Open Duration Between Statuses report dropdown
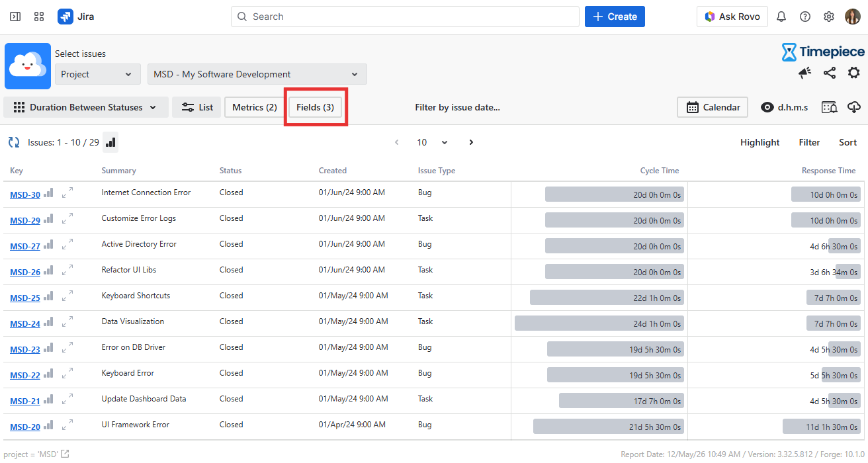Screen dimensions: 868x463 coord(86,107)
